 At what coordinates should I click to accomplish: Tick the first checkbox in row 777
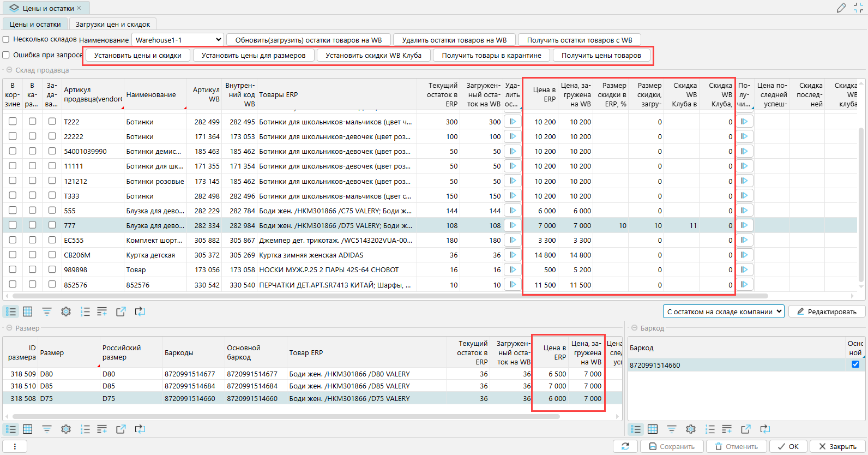click(x=13, y=225)
